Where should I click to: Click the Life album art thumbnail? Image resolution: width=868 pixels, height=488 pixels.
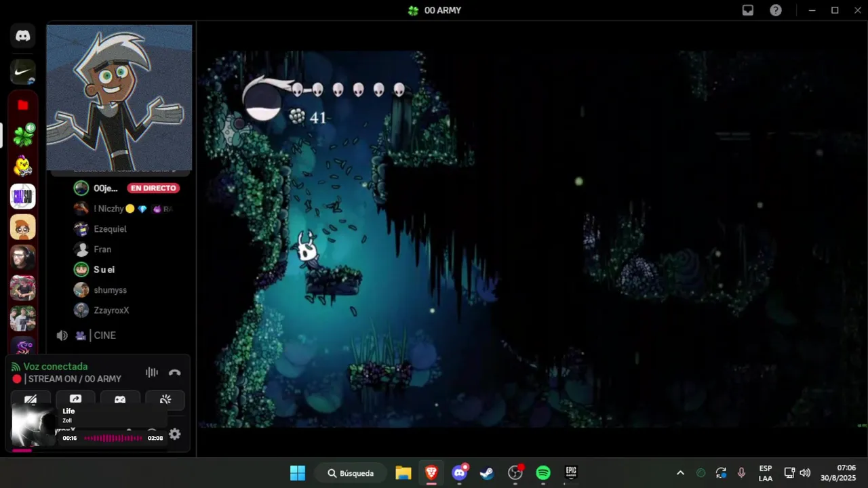point(33,425)
